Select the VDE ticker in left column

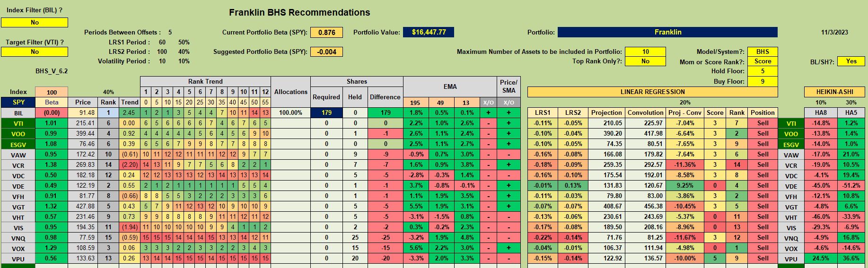18,186
